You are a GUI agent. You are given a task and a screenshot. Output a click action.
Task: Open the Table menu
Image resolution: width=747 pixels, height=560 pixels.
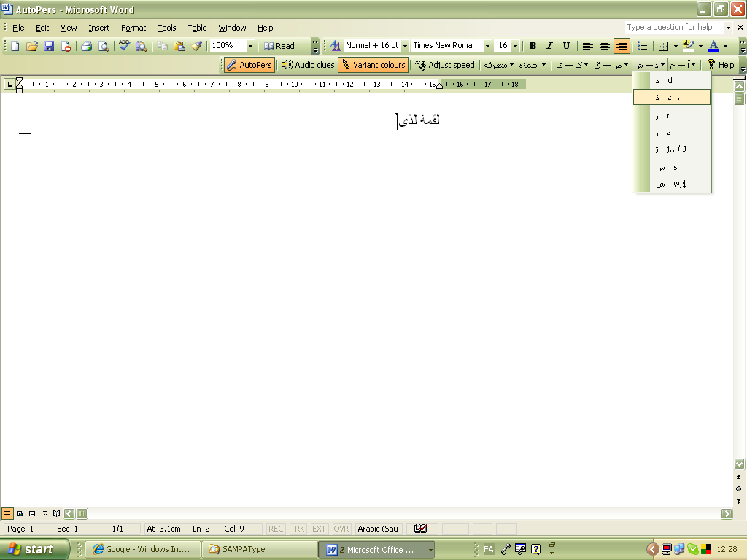tap(197, 27)
